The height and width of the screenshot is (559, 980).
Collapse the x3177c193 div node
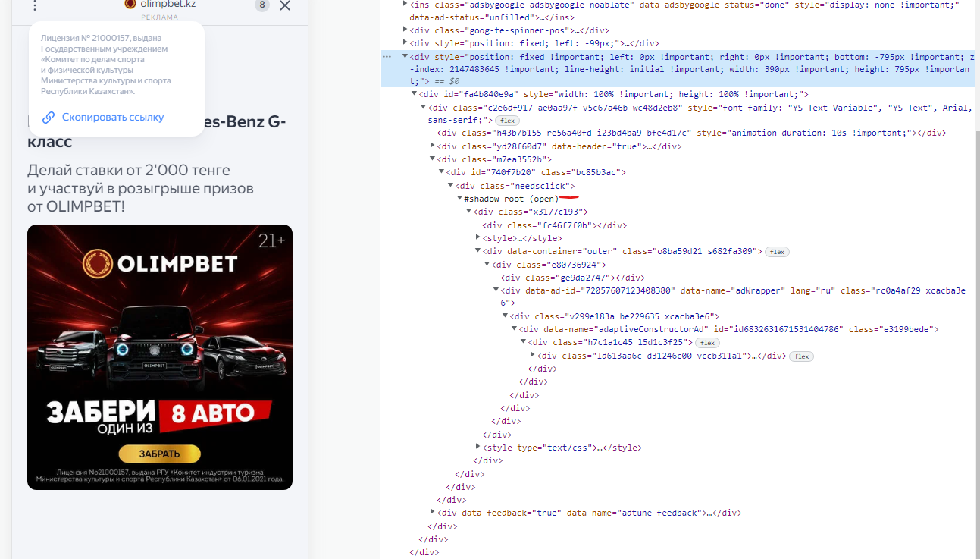468,212
